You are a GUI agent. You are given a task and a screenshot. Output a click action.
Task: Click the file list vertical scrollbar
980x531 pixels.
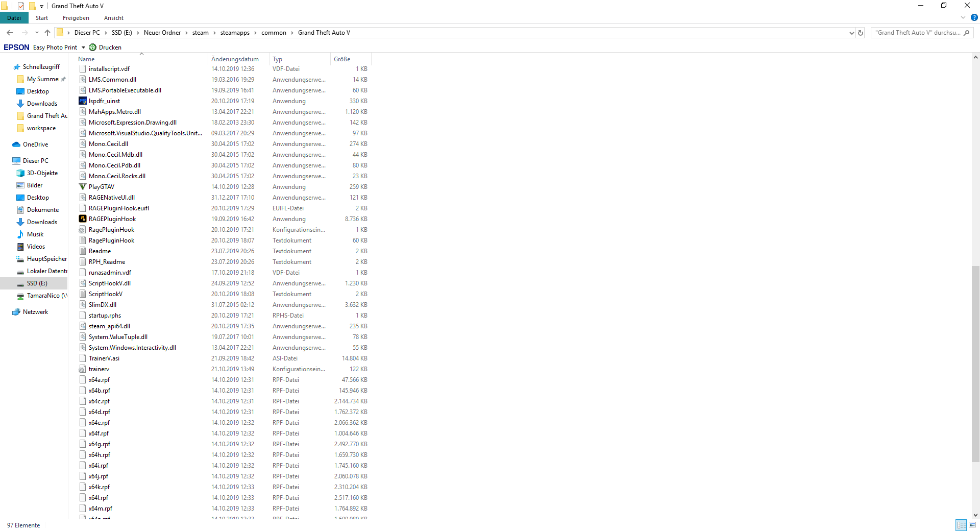click(x=975, y=364)
